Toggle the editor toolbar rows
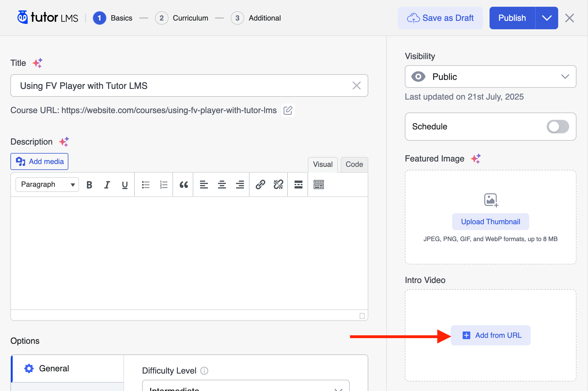This screenshot has height=391, width=588. [x=319, y=185]
